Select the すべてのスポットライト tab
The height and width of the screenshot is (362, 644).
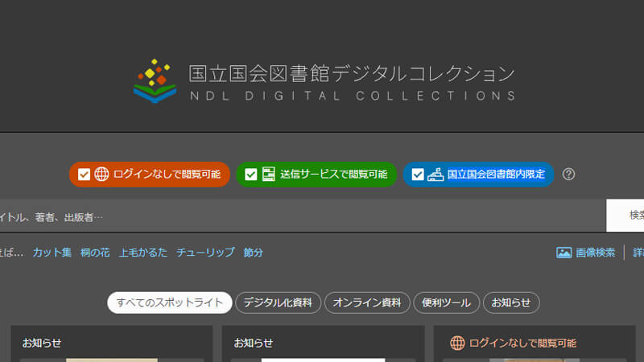(x=170, y=302)
